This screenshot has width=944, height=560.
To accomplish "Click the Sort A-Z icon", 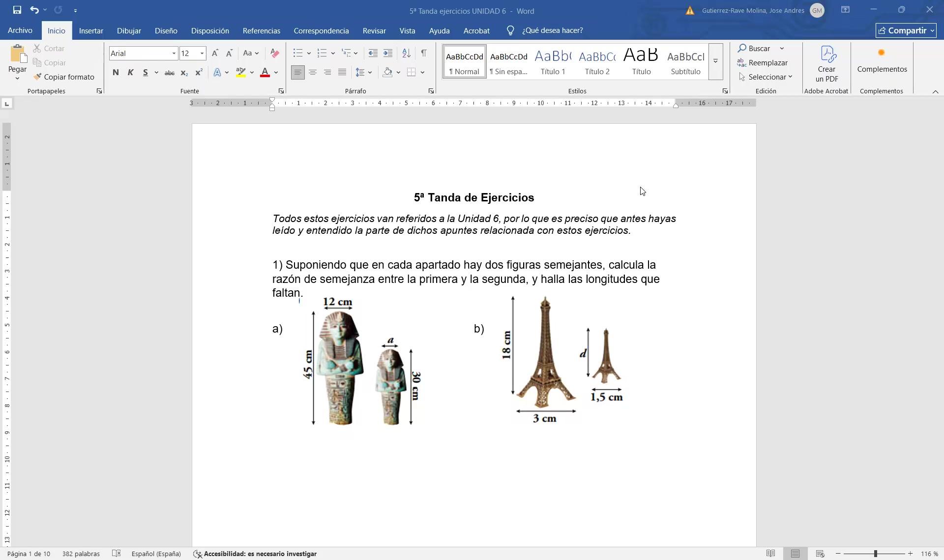I will (406, 53).
